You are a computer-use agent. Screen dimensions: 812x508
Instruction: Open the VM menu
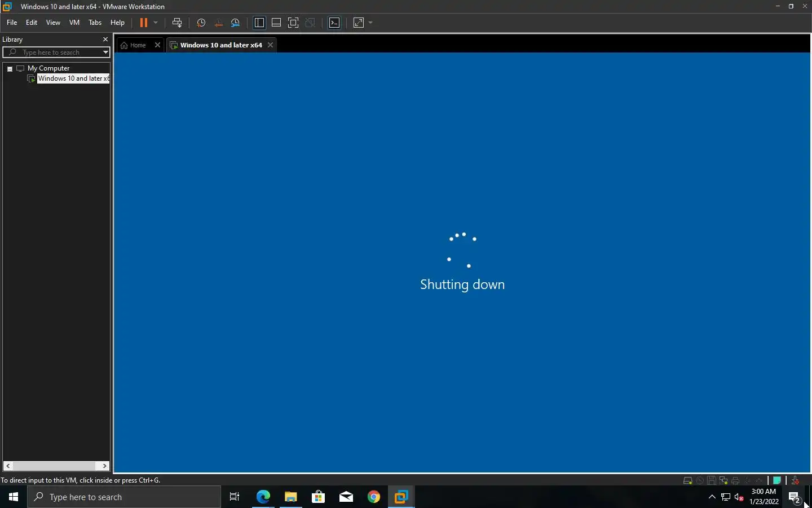click(x=74, y=23)
